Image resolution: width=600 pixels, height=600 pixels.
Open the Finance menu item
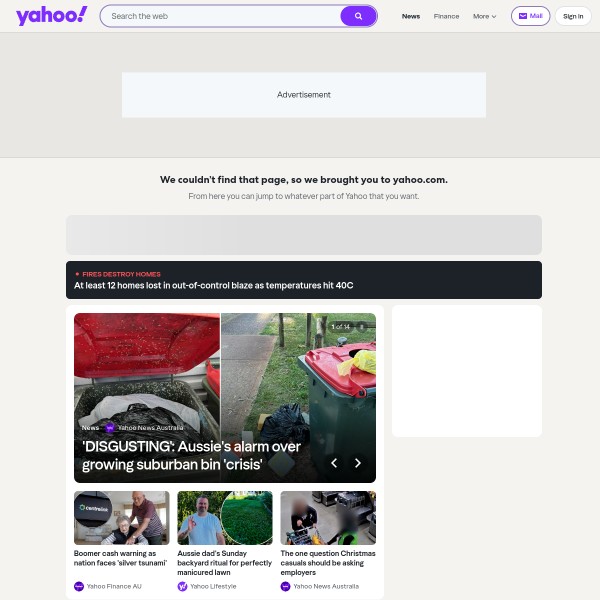446,16
